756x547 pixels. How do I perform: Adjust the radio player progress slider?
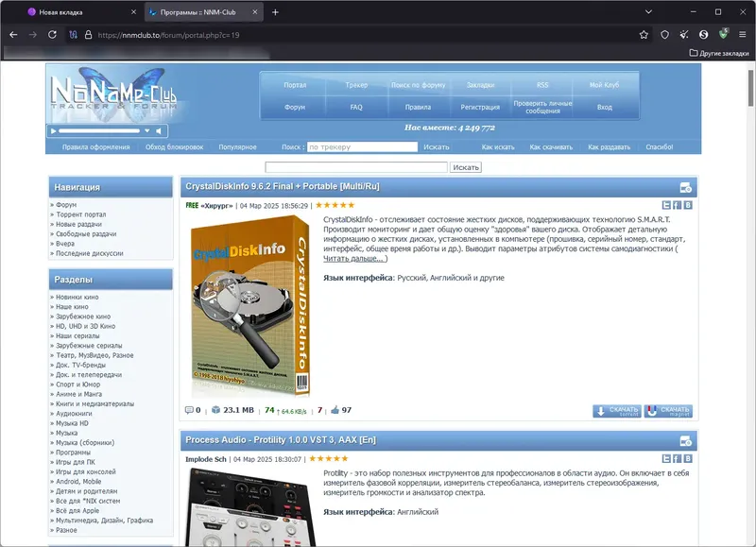[99, 130]
